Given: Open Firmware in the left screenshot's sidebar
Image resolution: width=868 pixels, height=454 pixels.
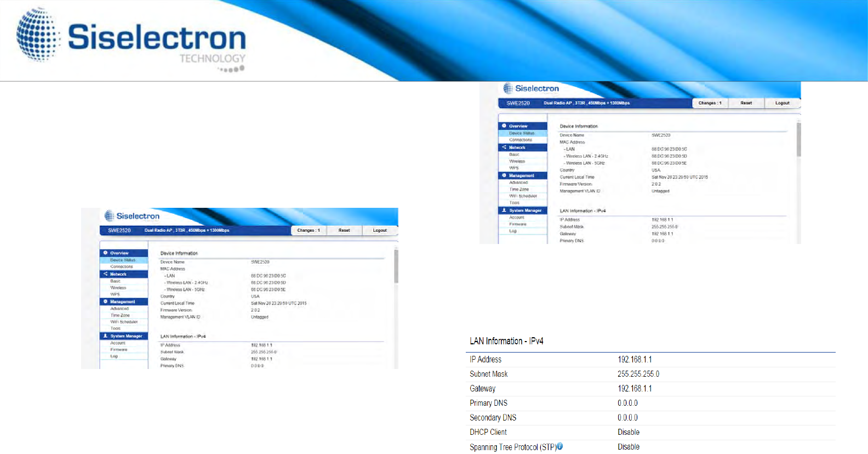Looking at the screenshot, I should pos(119,349).
